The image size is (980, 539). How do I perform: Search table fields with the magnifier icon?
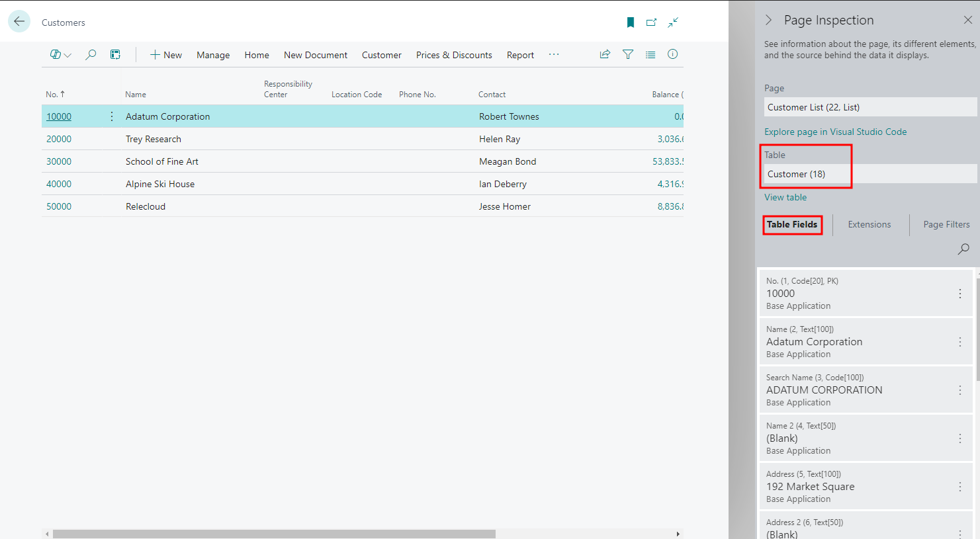tap(963, 249)
